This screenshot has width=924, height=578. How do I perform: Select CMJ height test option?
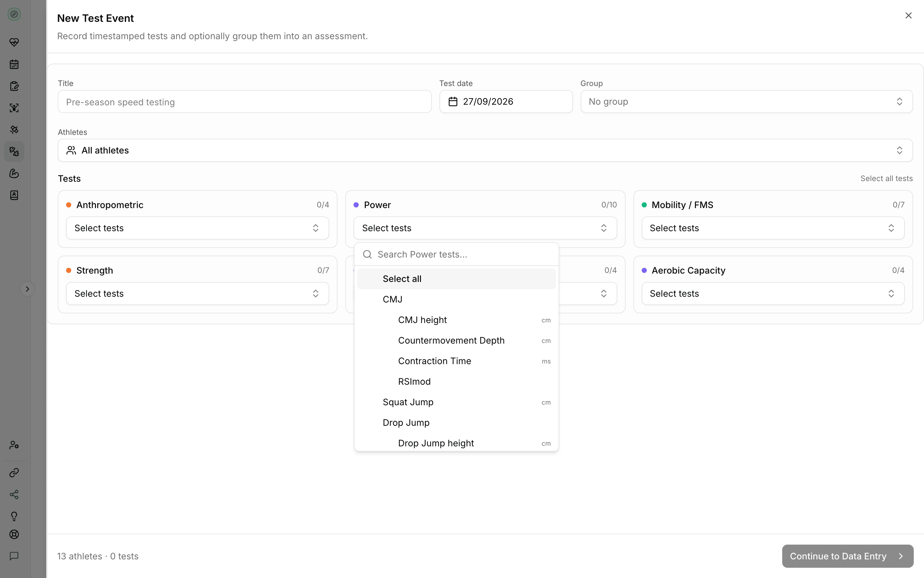click(x=456, y=320)
